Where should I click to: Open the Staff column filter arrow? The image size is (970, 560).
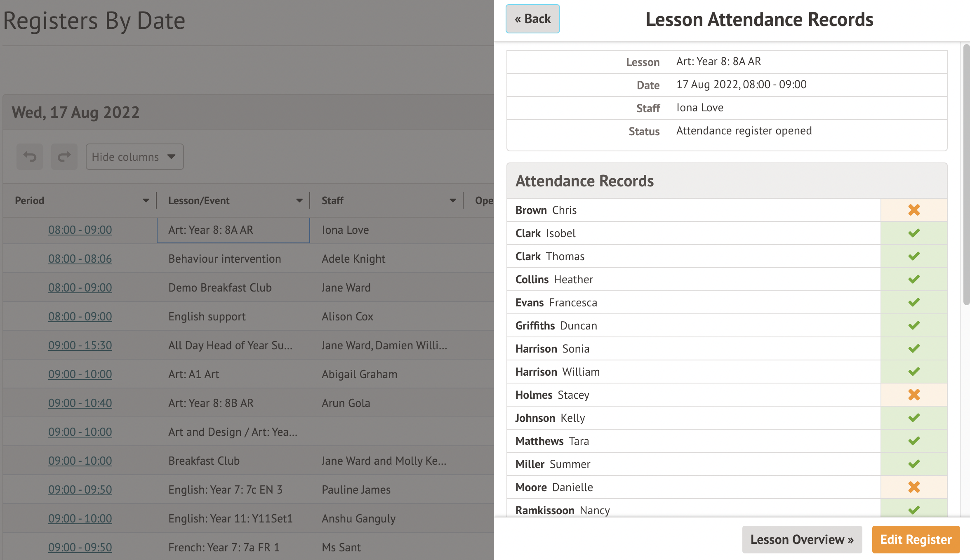tap(452, 201)
